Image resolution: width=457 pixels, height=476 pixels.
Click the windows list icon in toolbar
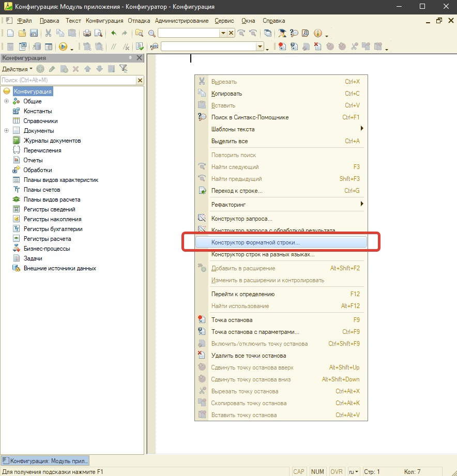pyautogui.click(x=267, y=33)
